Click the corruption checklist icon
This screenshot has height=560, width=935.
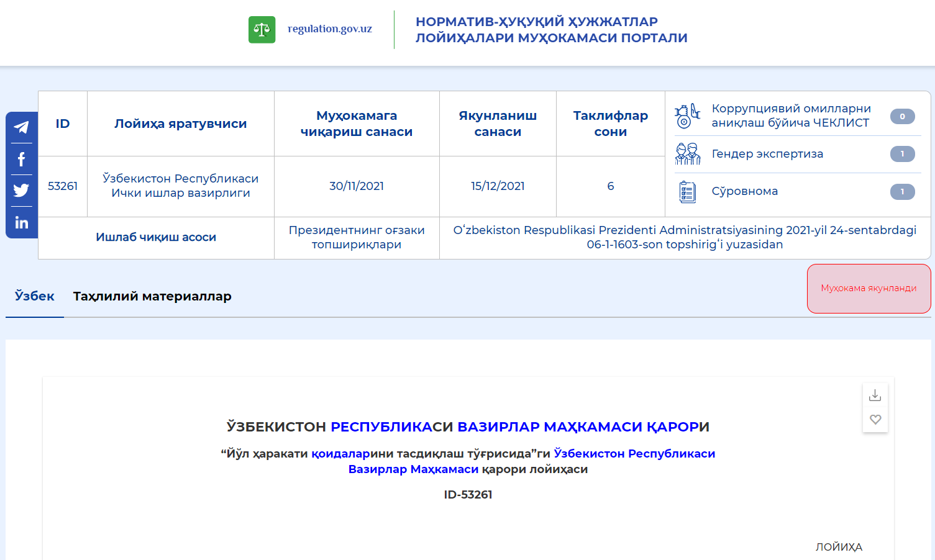(687, 116)
